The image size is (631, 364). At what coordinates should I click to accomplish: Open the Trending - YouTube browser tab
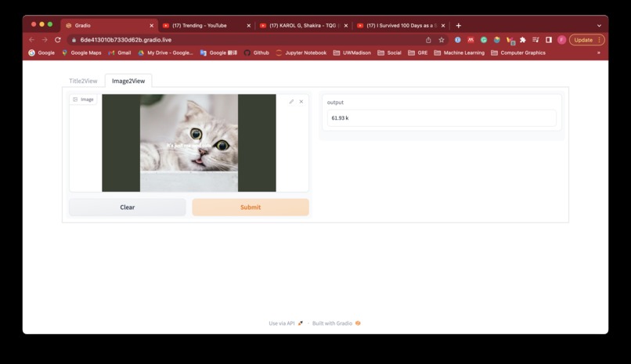point(206,25)
